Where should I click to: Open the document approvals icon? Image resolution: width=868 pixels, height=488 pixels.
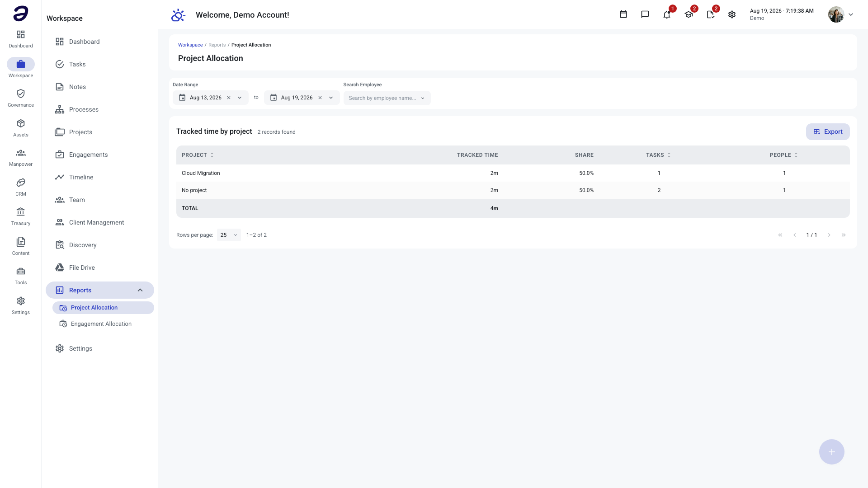(x=710, y=14)
